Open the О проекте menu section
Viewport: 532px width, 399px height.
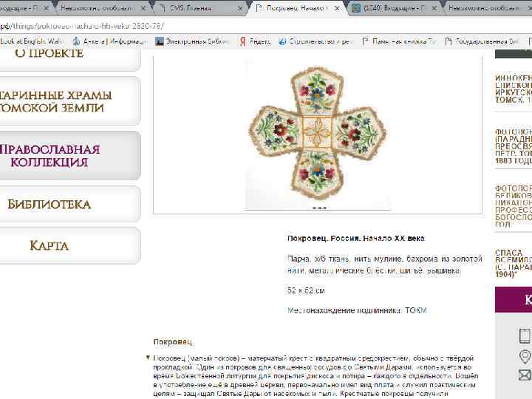point(68,58)
